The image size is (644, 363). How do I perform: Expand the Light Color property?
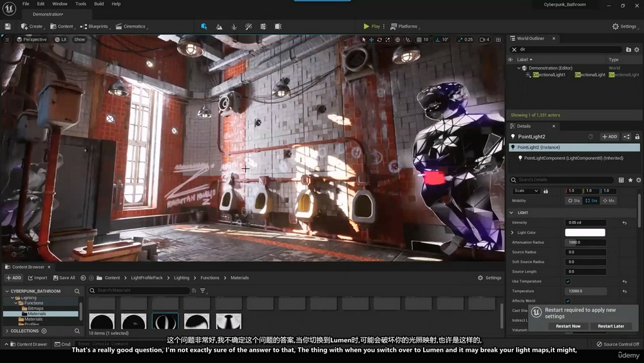pyautogui.click(x=512, y=233)
